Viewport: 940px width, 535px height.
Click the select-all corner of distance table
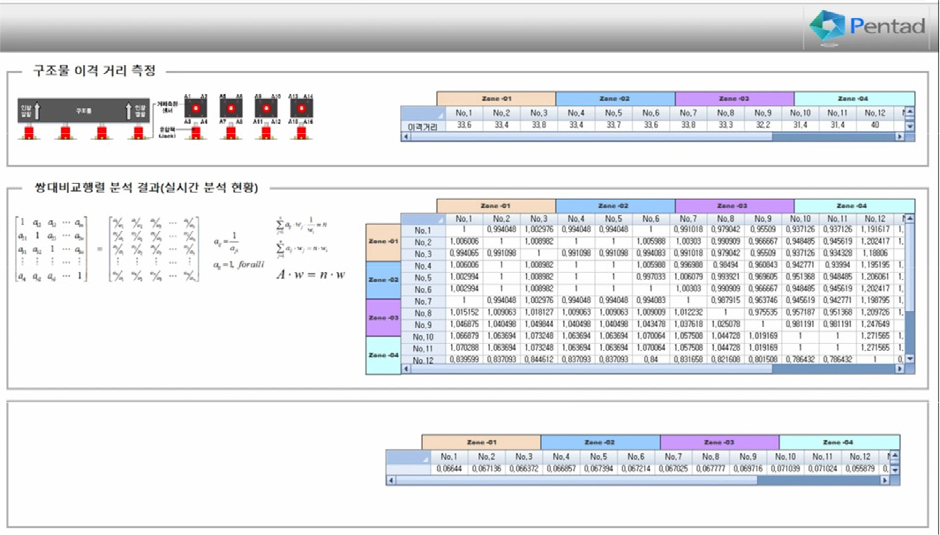click(423, 113)
